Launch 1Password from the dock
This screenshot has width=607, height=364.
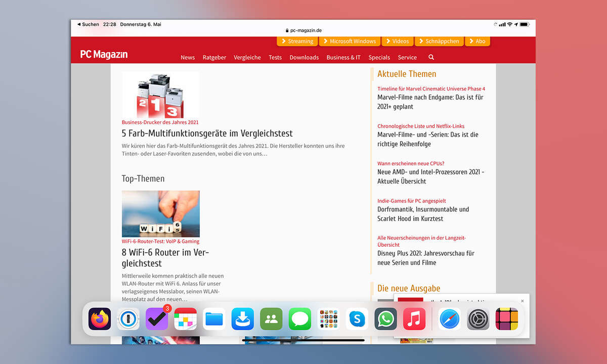point(128,319)
